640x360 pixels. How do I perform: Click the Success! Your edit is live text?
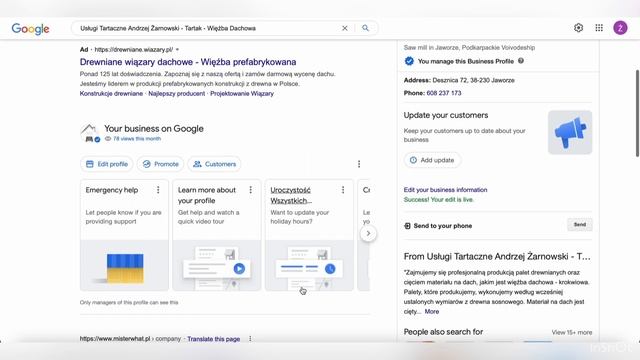pos(439,200)
